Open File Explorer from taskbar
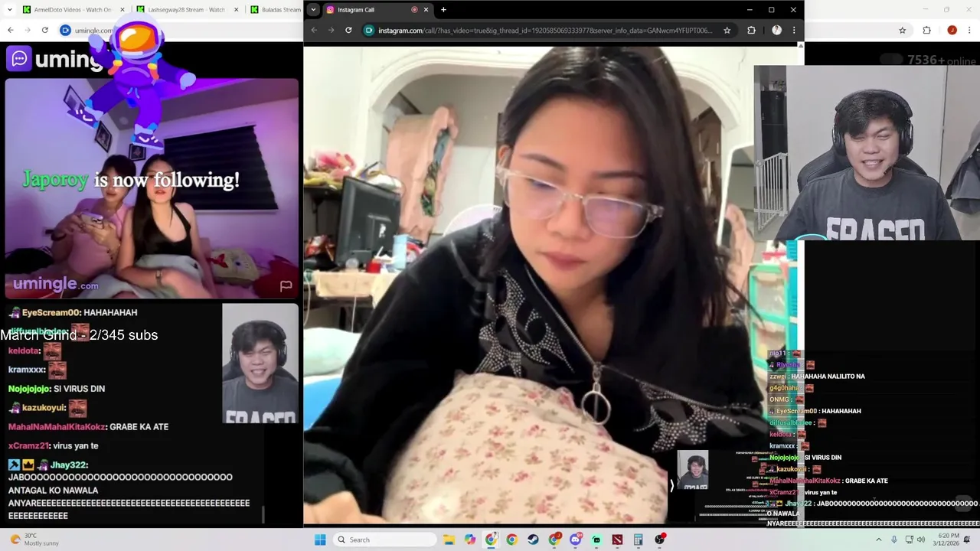The width and height of the screenshot is (980, 551). [449, 540]
